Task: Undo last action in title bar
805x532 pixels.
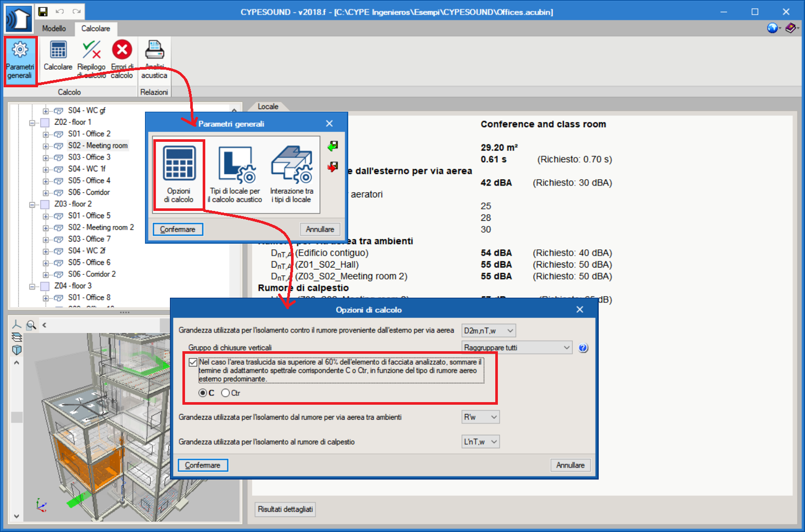Action: point(60,11)
